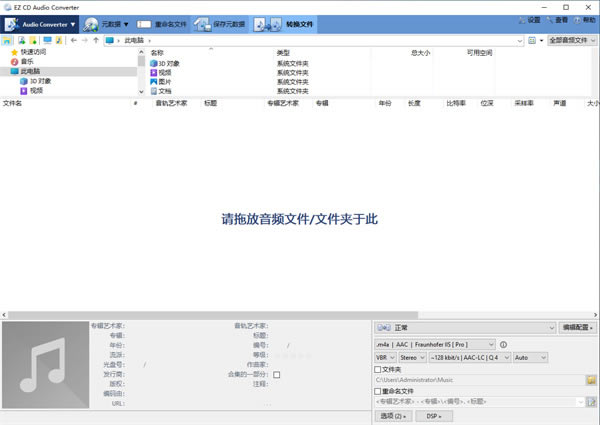Select 文档 folder icon in file list
This screenshot has width=600, height=425.
[153, 91]
